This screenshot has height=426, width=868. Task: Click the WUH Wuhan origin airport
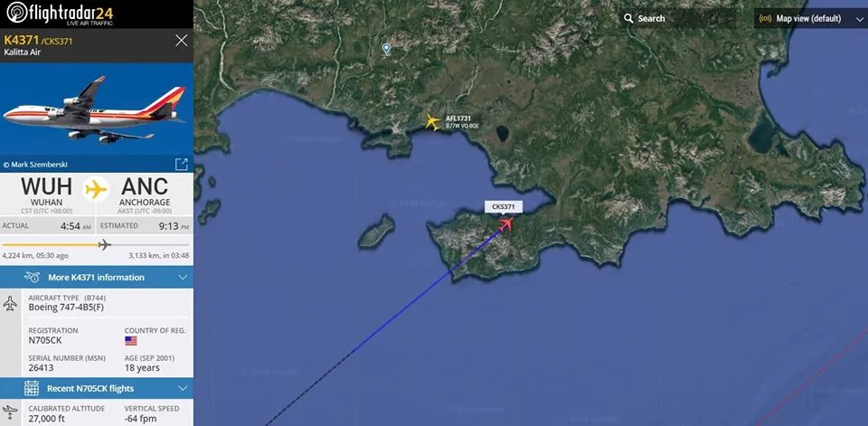pos(46,193)
